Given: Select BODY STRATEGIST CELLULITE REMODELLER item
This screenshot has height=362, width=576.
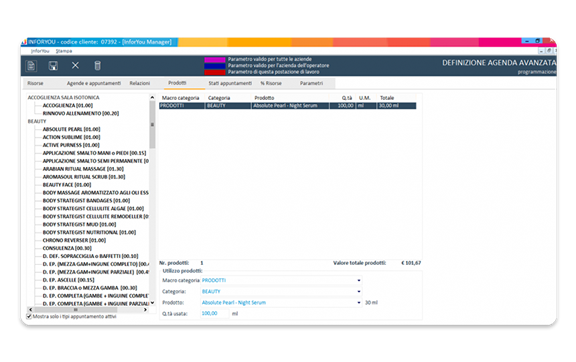Looking at the screenshot, I should pyautogui.click(x=96, y=217).
